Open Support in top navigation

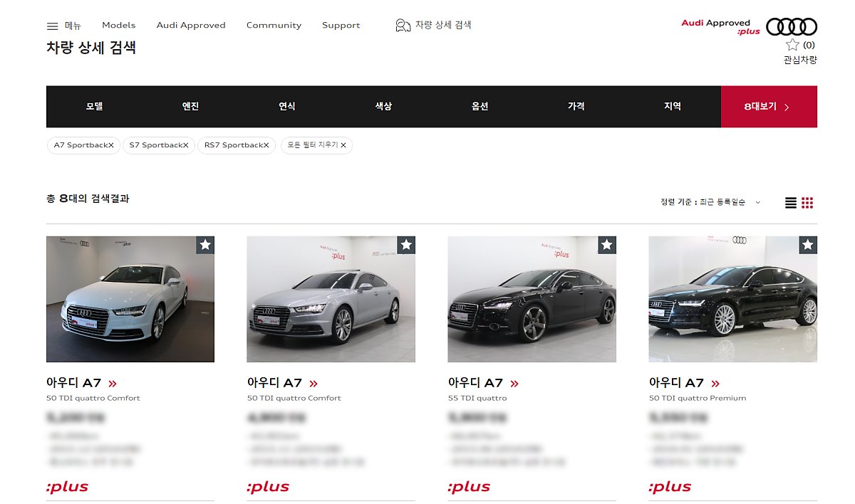click(341, 26)
